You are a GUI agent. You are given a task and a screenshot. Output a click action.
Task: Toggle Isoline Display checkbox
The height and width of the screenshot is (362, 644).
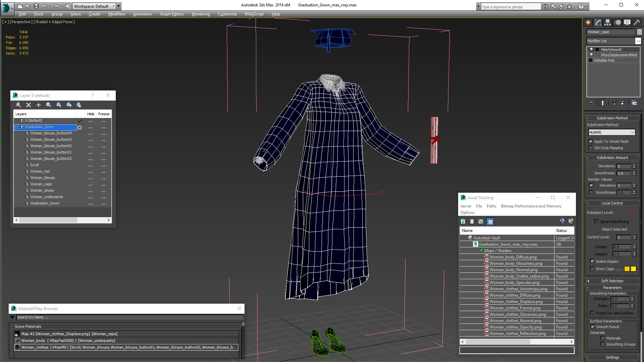pos(592,261)
